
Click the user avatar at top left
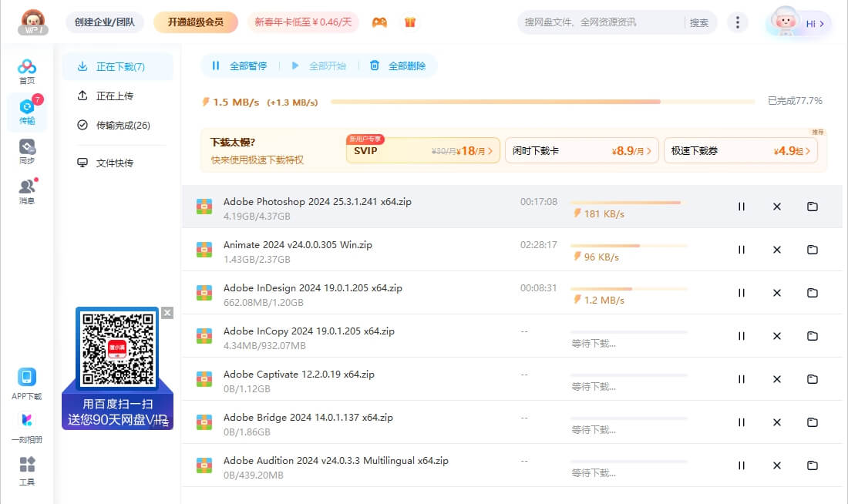click(x=33, y=22)
